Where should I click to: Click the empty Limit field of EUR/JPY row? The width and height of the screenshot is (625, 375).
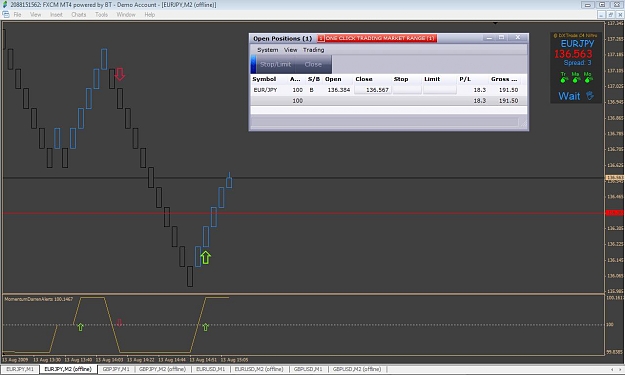[x=440, y=90]
